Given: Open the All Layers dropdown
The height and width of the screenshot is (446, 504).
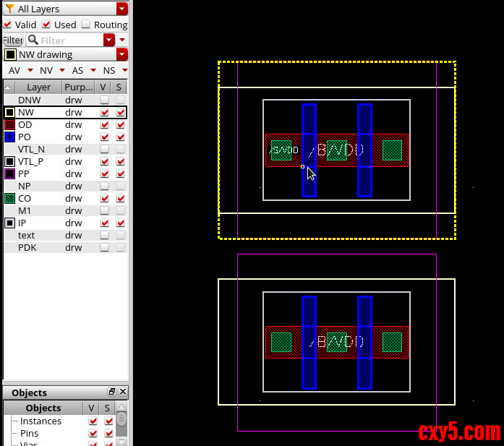Looking at the screenshot, I should click(x=121, y=9).
